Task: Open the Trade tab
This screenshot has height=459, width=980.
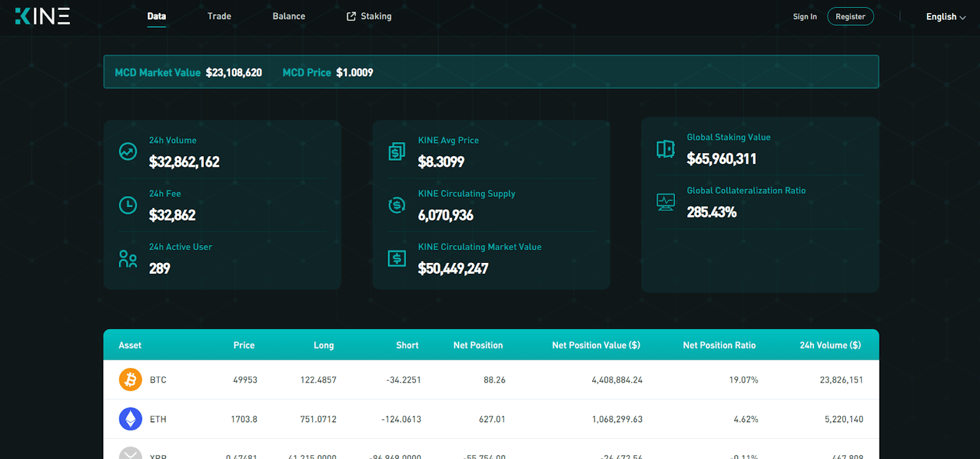Action: click(x=220, y=16)
